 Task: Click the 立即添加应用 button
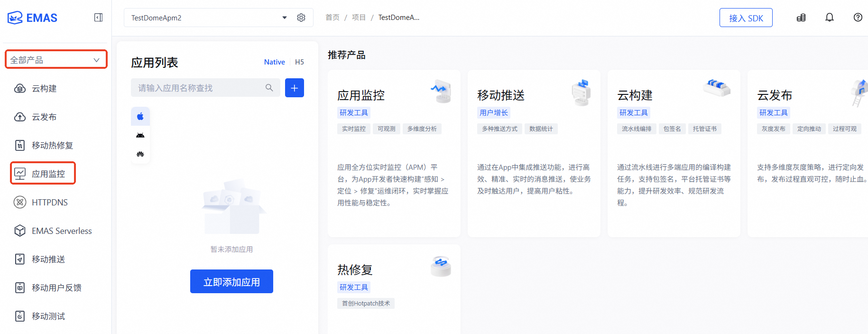click(231, 282)
